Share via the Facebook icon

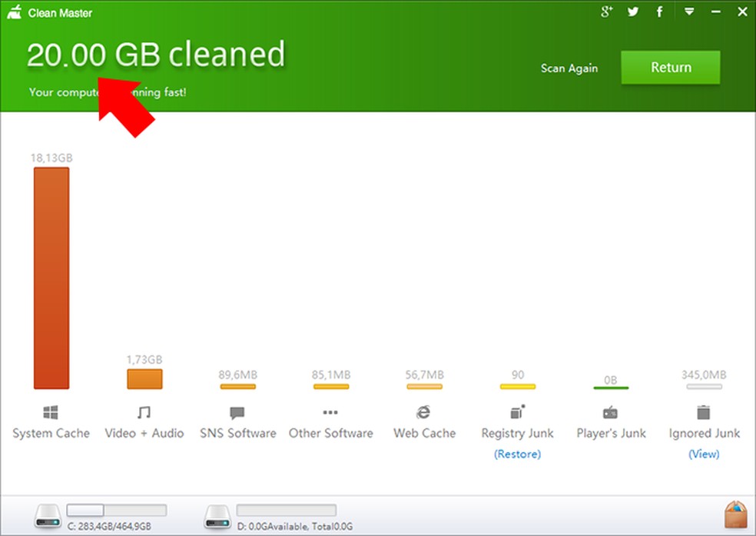point(659,12)
